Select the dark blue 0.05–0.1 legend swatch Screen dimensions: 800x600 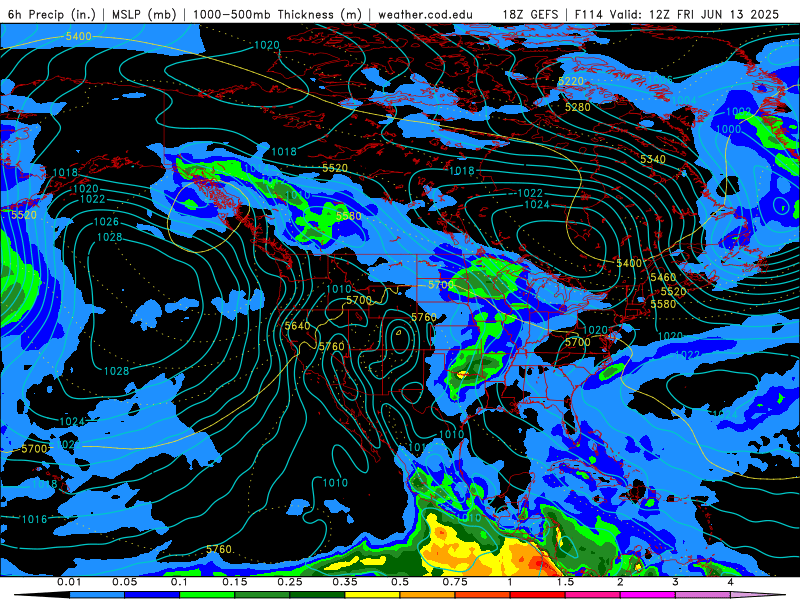pyautogui.click(x=152, y=595)
